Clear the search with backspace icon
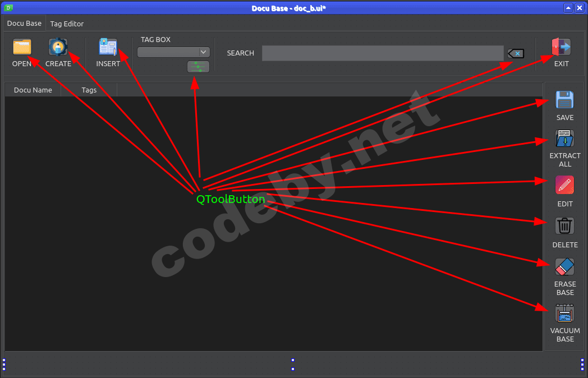The height and width of the screenshot is (378, 588). 516,54
